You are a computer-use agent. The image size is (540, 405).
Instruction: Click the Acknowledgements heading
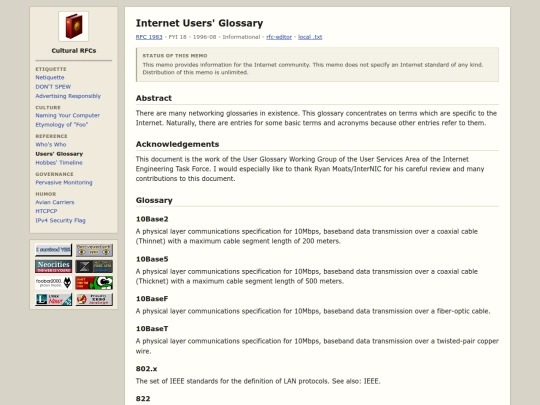tap(177, 144)
